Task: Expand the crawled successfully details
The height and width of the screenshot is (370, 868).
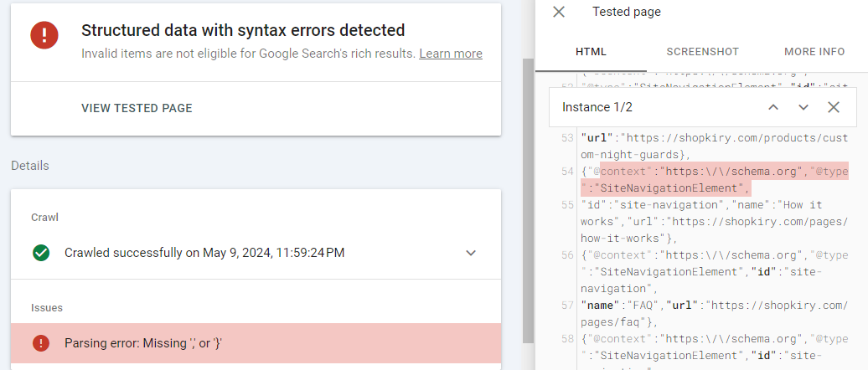Action: 471,253
